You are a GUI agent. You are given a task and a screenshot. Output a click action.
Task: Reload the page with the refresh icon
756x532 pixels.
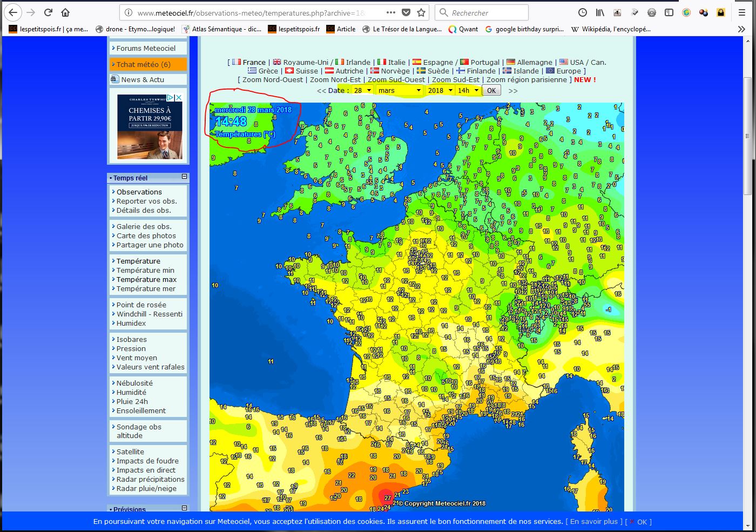coord(48,12)
